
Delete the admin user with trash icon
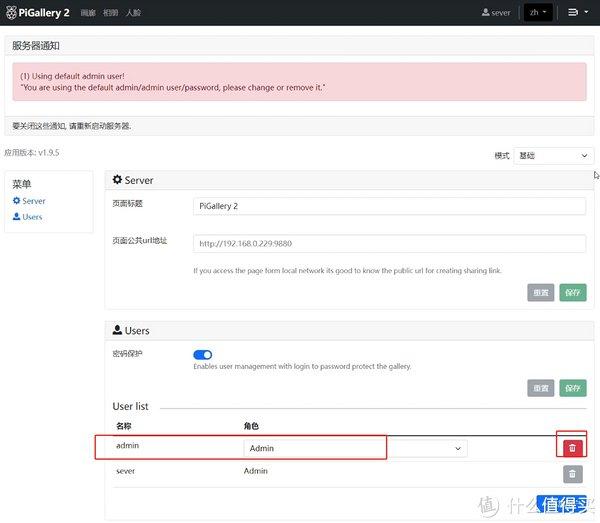point(572,448)
